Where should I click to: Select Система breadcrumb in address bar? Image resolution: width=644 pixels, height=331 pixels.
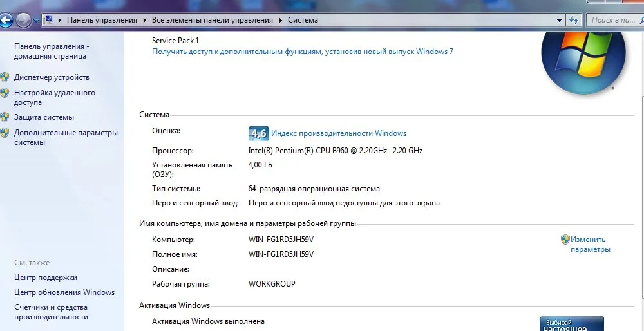(x=303, y=20)
